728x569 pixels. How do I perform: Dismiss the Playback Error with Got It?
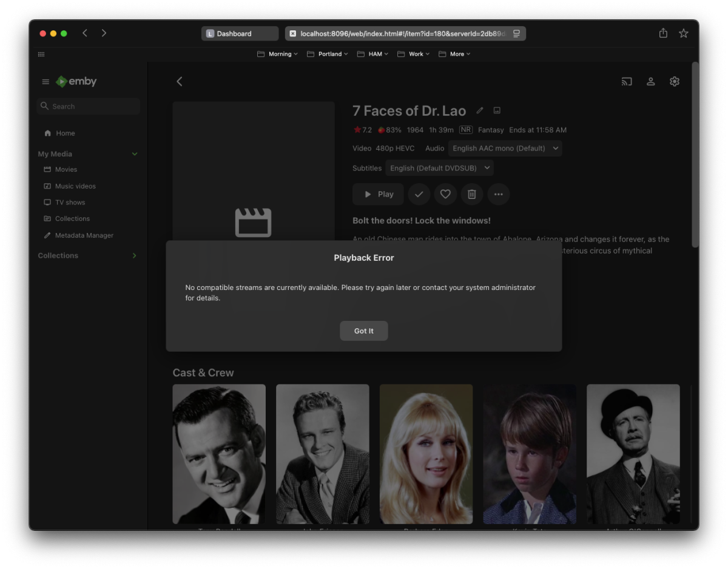tap(363, 331)
